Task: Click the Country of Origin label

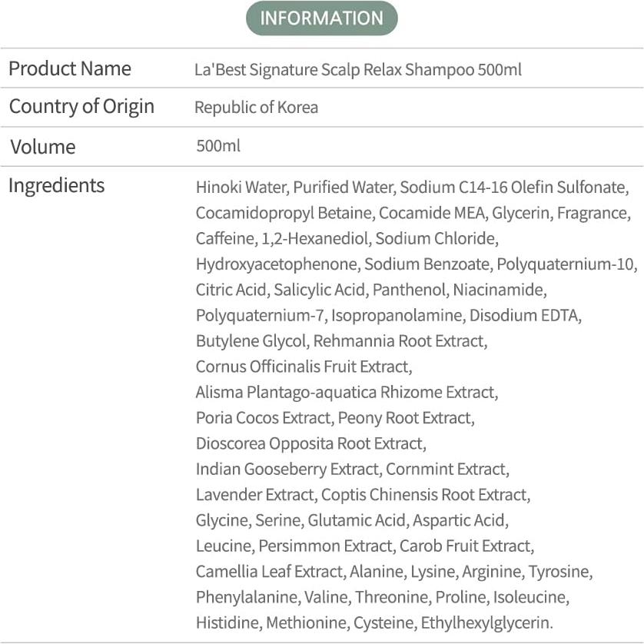Action: [x=81, y=106]
